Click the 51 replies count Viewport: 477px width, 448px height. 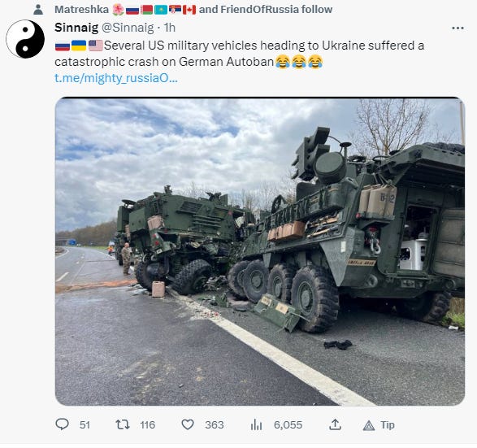(85, 425)
